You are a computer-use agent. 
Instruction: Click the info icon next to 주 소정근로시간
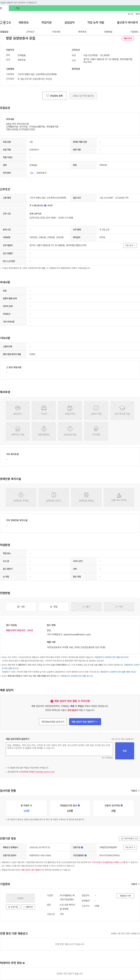point(45,205)
